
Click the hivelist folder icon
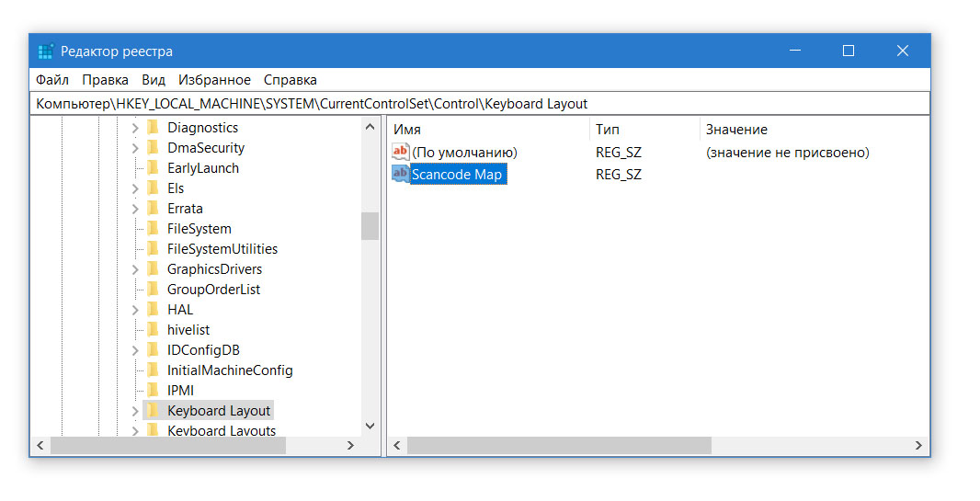(153, 329)
